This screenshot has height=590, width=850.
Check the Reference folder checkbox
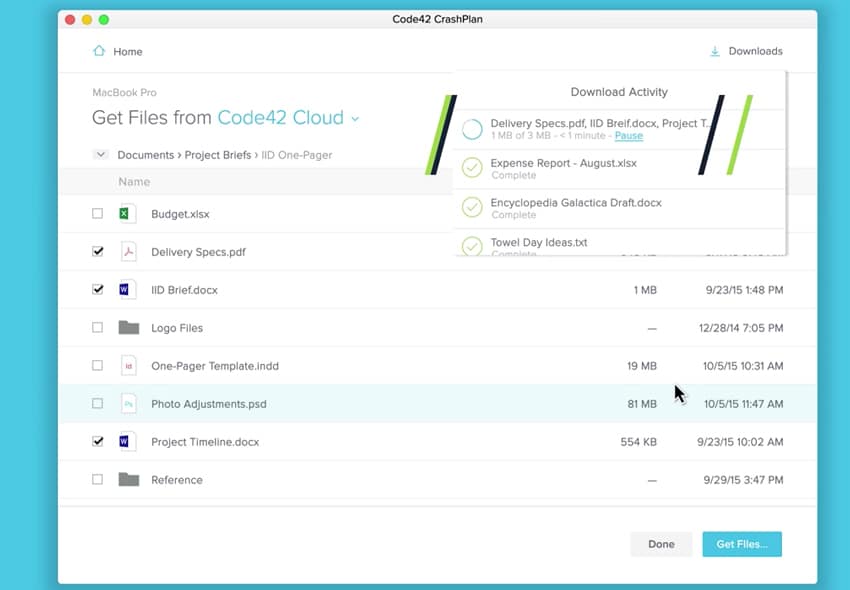[x=98, y=479]
